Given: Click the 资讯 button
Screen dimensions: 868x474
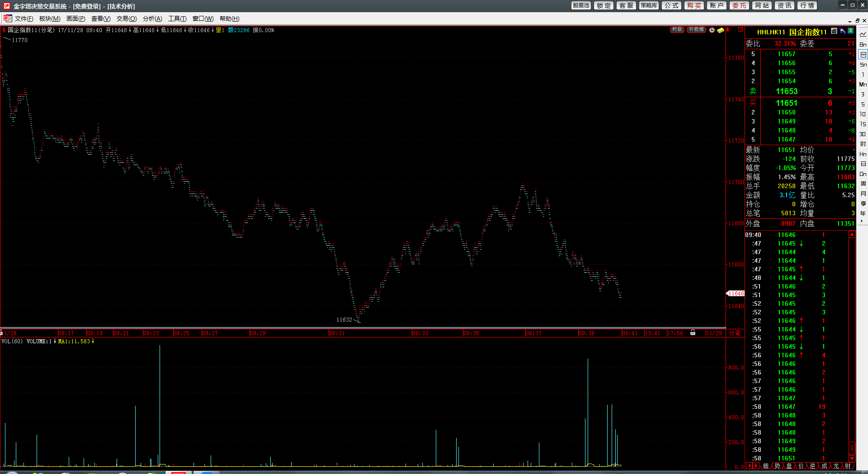Looking at the screenshot, I should tap(784, 5).
